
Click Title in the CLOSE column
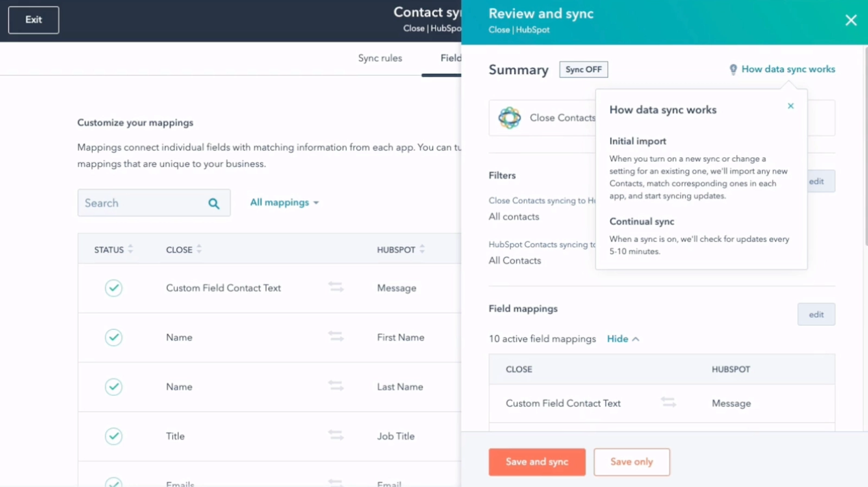tap(175, 436)
